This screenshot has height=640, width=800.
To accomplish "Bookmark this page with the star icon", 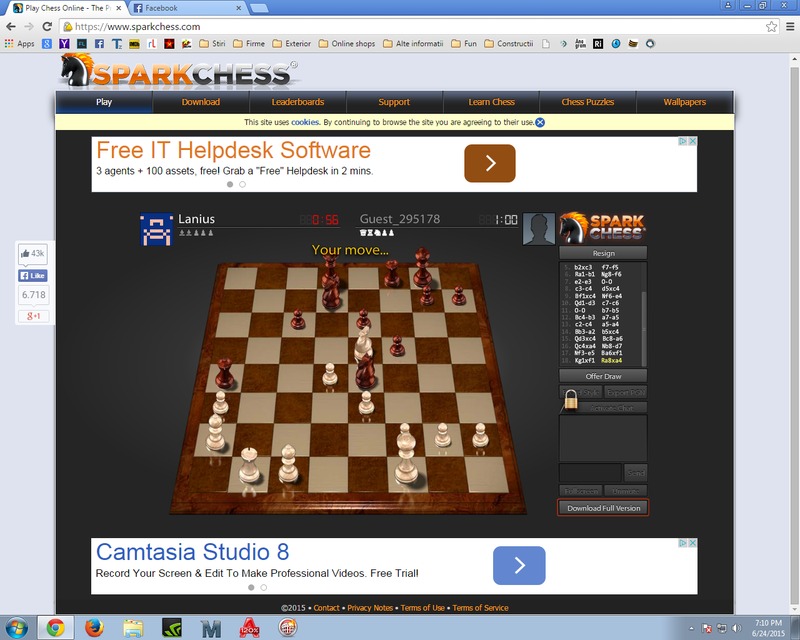I will click(771, 27).
